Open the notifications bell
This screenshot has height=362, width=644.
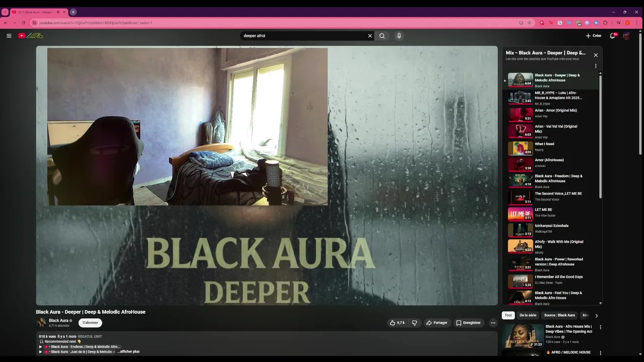coord(613,36)
